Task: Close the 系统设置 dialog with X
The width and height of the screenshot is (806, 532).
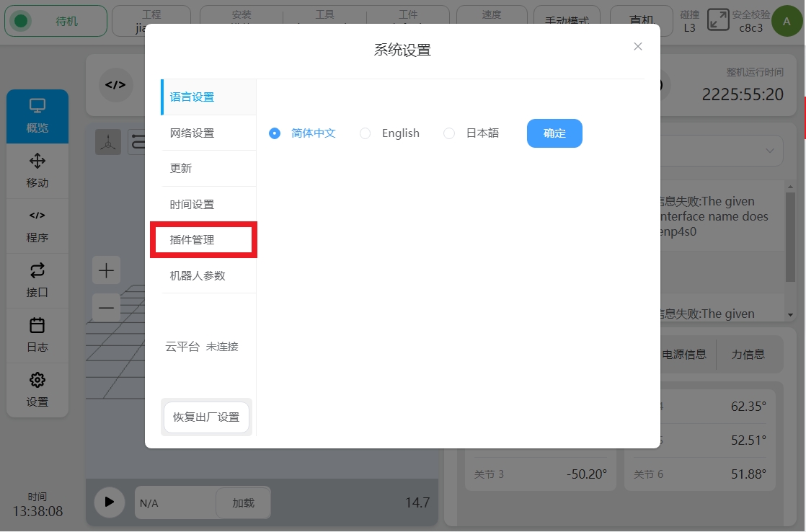Action: click(637, 47)
